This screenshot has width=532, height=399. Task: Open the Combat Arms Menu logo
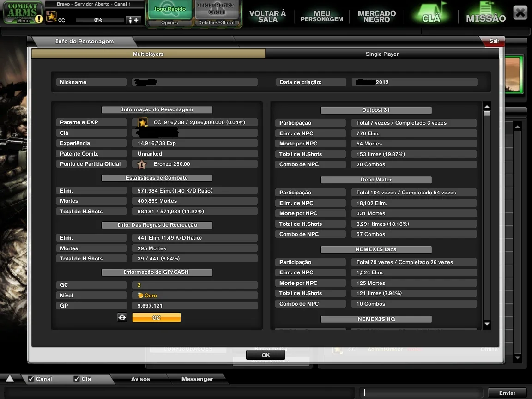point(23,12)
